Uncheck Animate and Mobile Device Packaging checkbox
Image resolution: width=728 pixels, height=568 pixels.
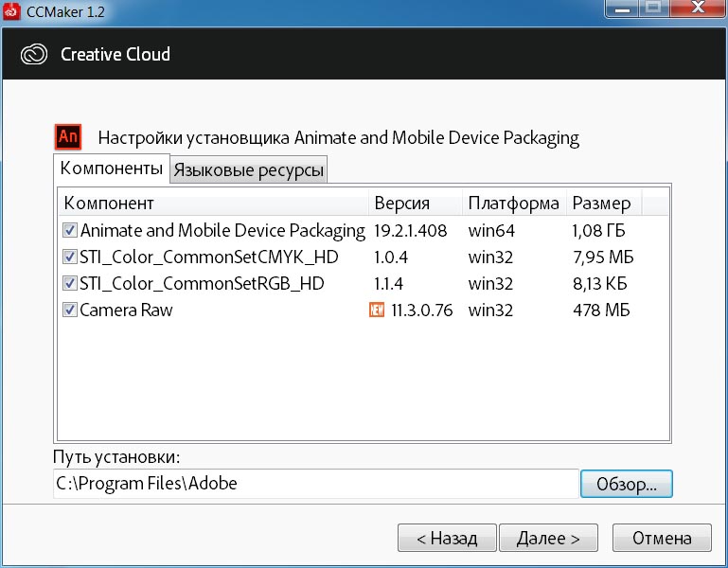point(70,230)
